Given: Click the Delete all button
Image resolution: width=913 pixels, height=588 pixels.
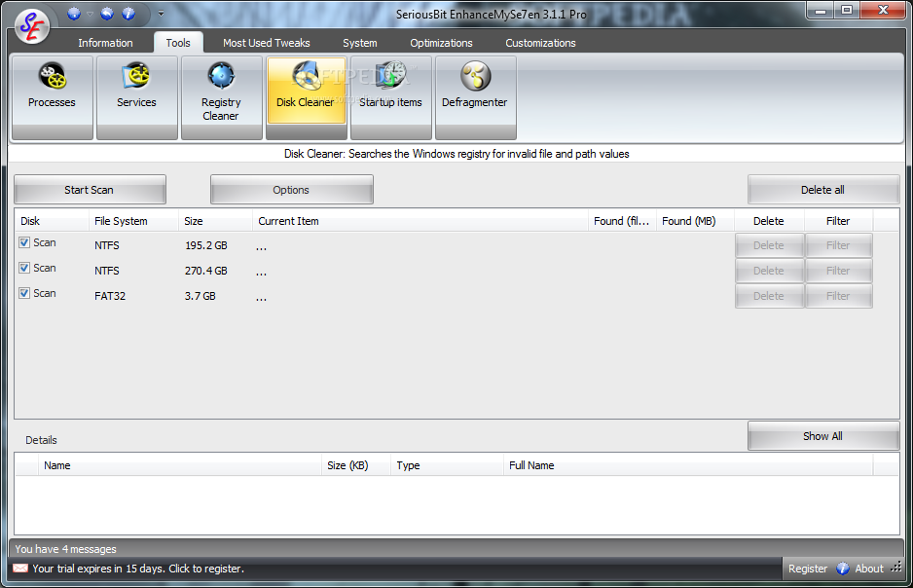Looking at the screenshot, I should click(x=823, y=190).
